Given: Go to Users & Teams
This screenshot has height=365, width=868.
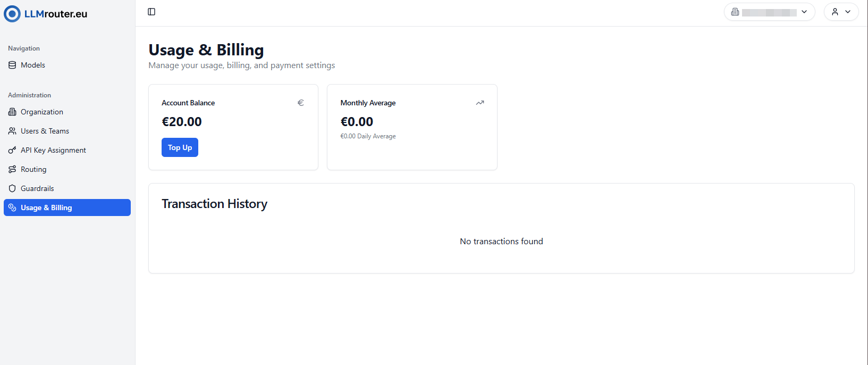Looking at the screenshot, I should pyautogui.click(x=45, y=131).
